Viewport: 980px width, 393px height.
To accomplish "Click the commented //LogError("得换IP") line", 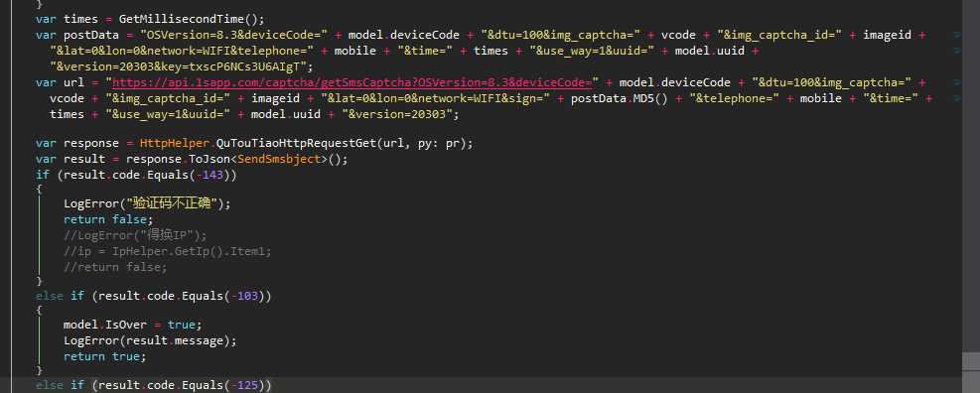I will (x=134, y=235).
